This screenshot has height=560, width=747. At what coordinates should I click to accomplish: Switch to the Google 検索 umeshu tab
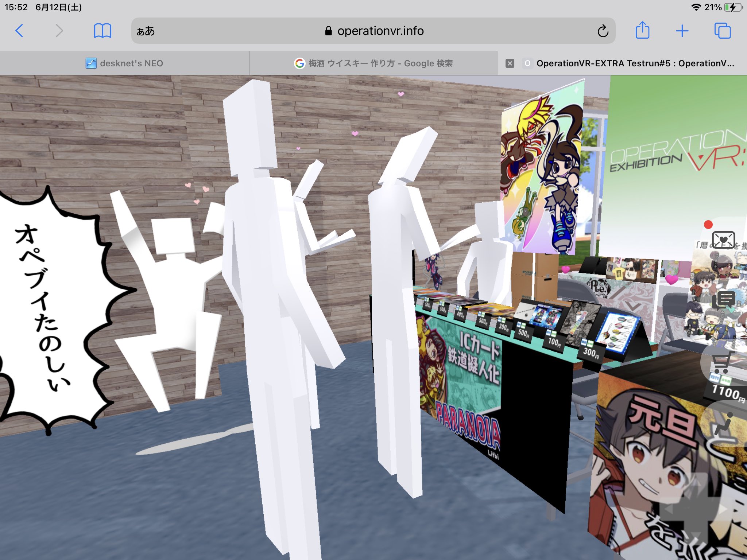[373, 63]
